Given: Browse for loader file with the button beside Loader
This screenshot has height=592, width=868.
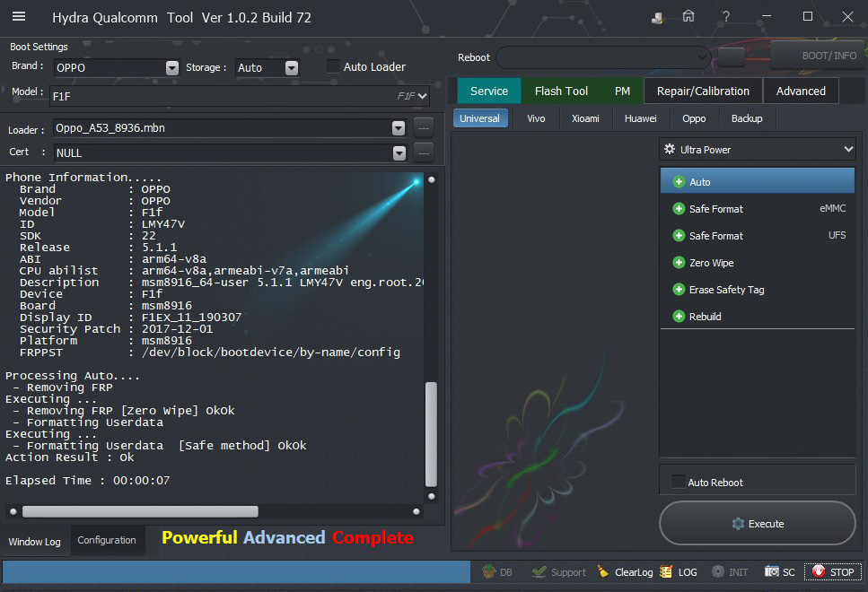Looking at the screenshot, I should coord(424,127).
